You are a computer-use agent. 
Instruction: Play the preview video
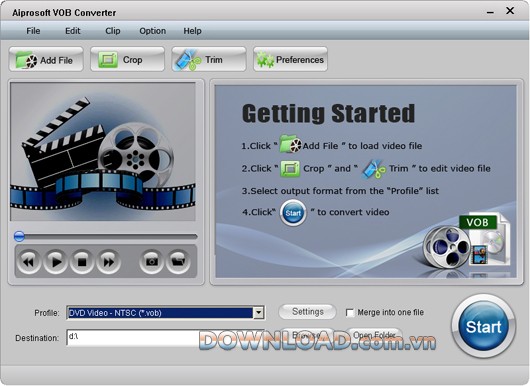coord(55,261)
